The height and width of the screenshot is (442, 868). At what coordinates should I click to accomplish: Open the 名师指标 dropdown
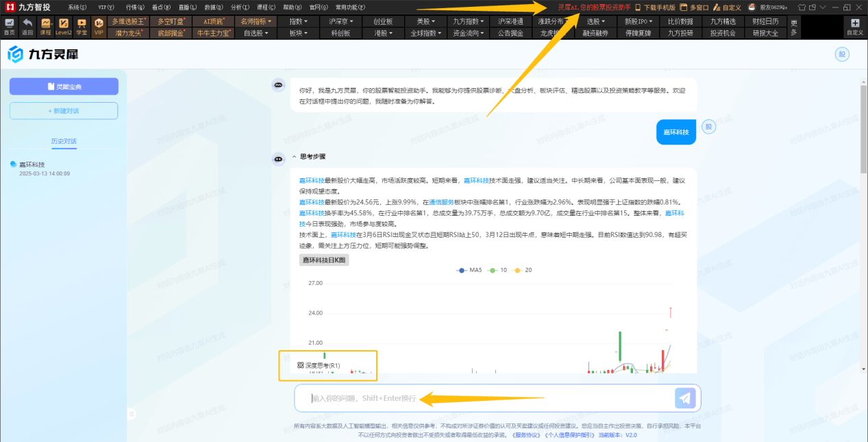tap(256, 21)
